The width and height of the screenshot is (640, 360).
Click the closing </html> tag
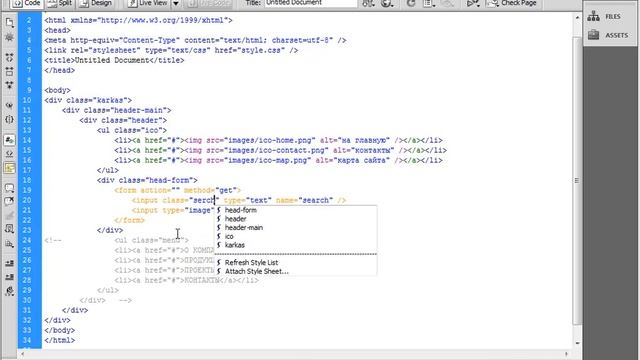[60, 340]
